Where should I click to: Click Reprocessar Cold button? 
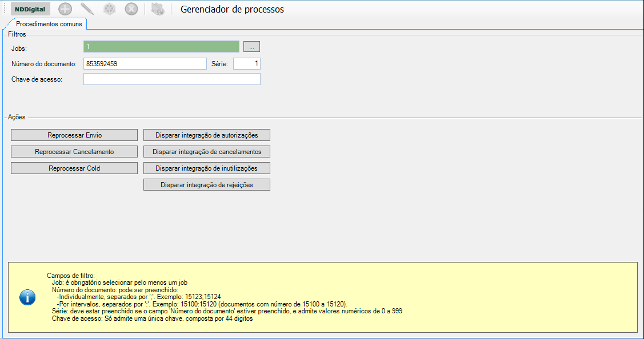pyautogui.click(x=74, y=168)
